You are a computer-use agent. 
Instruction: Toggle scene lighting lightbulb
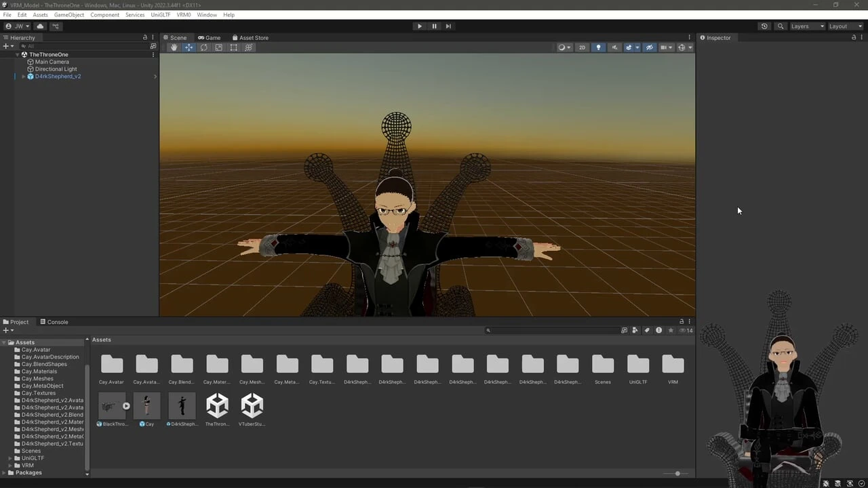pos(598,47)
